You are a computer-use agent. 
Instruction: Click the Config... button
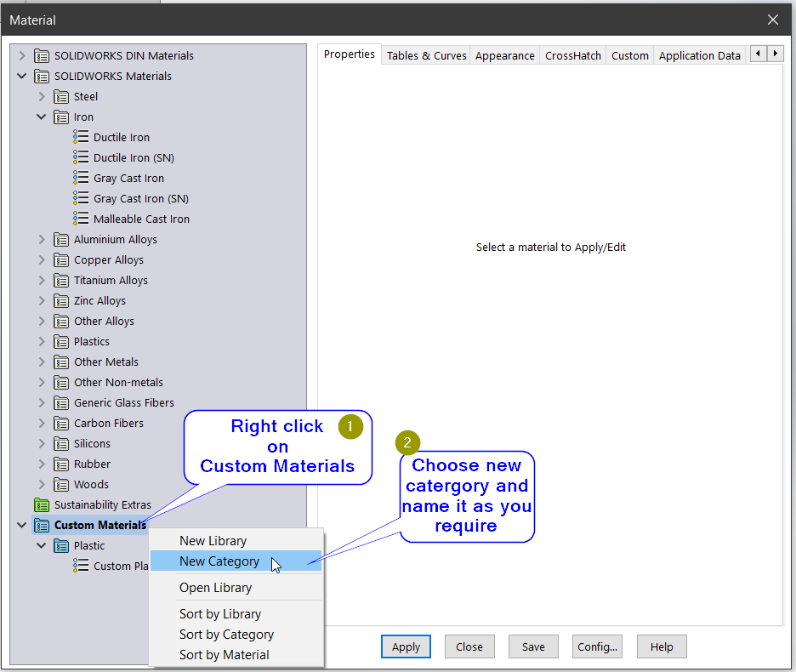point(598,646)
